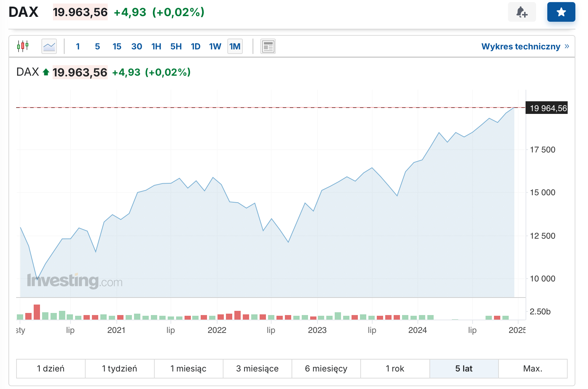588x389 pixels.
Task: Select the 1M interval toggle
Action: pos(235,46)
